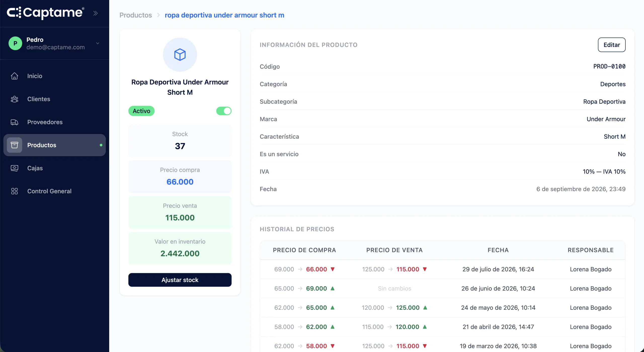Click red down arrow beside 58.000
Image resolution: width=644 pixels, height=352 pixels.
coord(333,346)
